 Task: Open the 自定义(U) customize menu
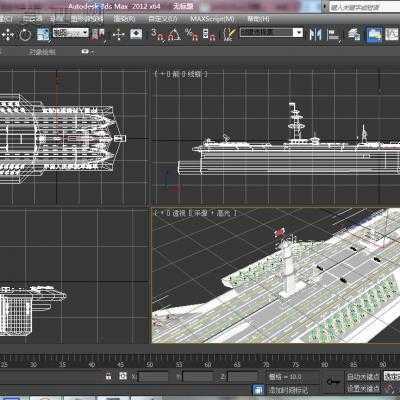coord(163,19)
